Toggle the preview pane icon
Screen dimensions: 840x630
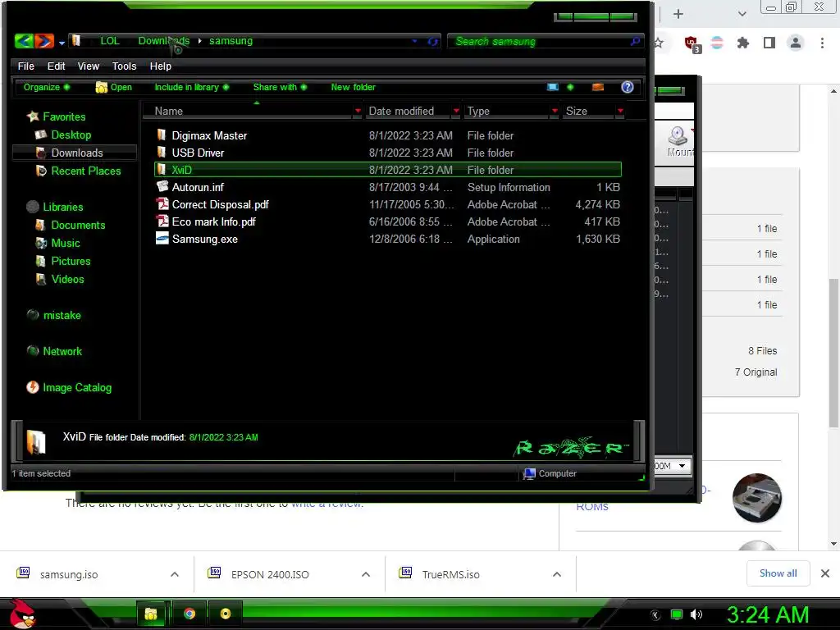598,87
